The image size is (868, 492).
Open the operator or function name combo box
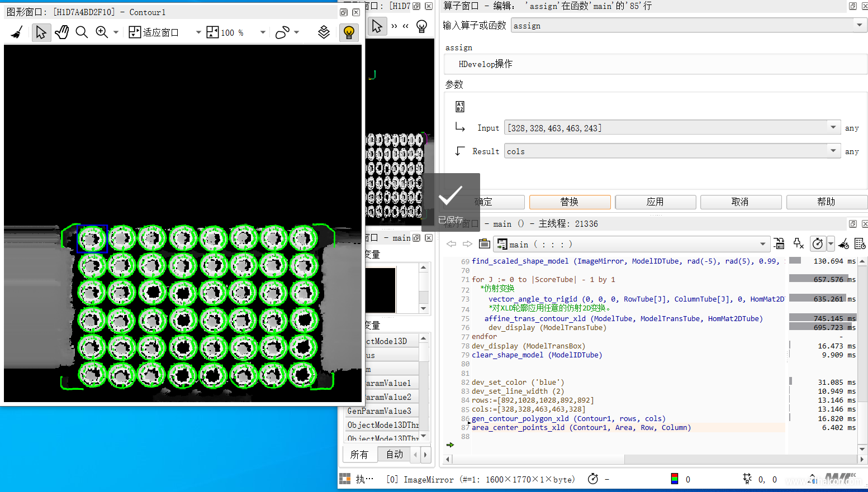coord(688,25)
